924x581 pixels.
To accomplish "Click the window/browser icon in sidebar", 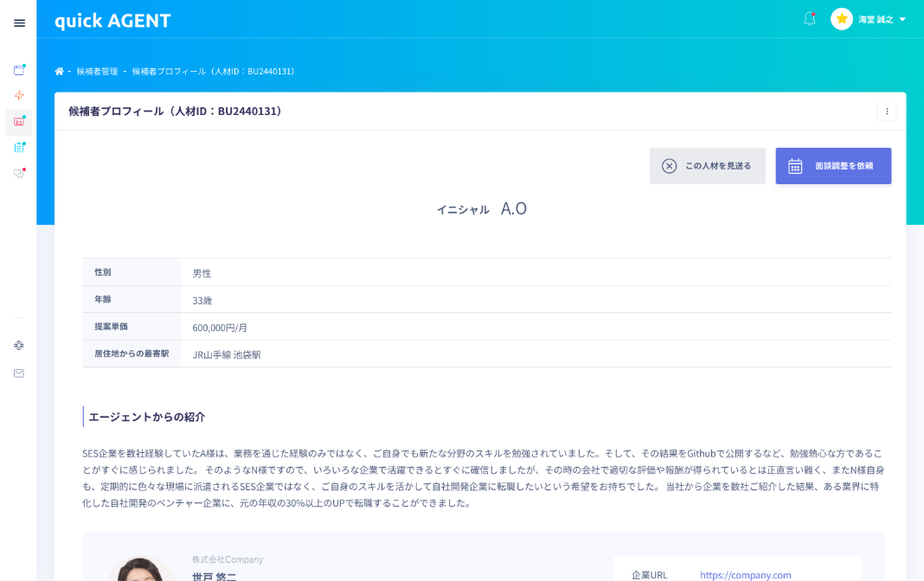I will [x=19, y=70].
